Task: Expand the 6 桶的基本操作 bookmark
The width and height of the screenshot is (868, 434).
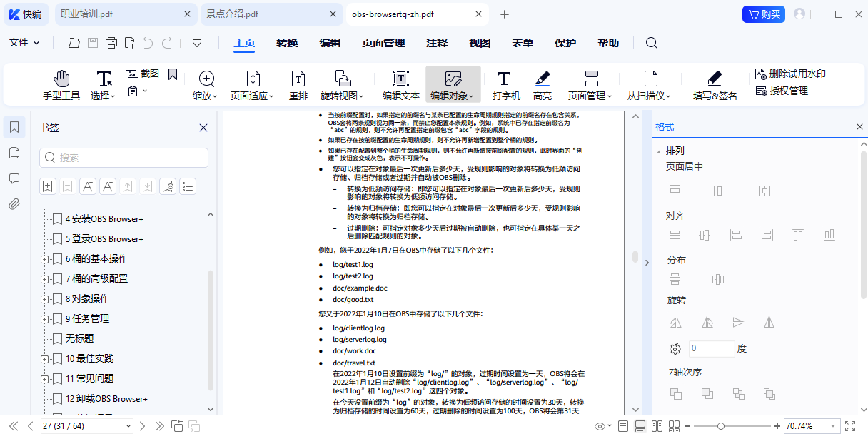Action: [44, 259]
